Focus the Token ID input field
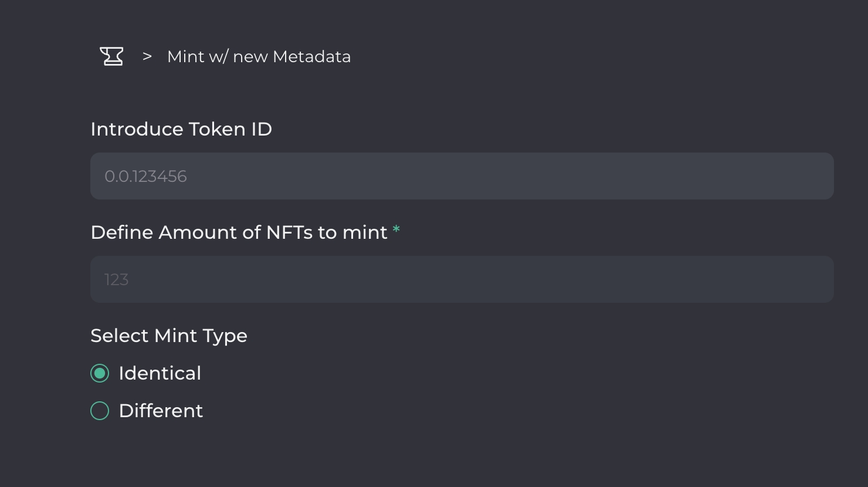 pos(462,176)
